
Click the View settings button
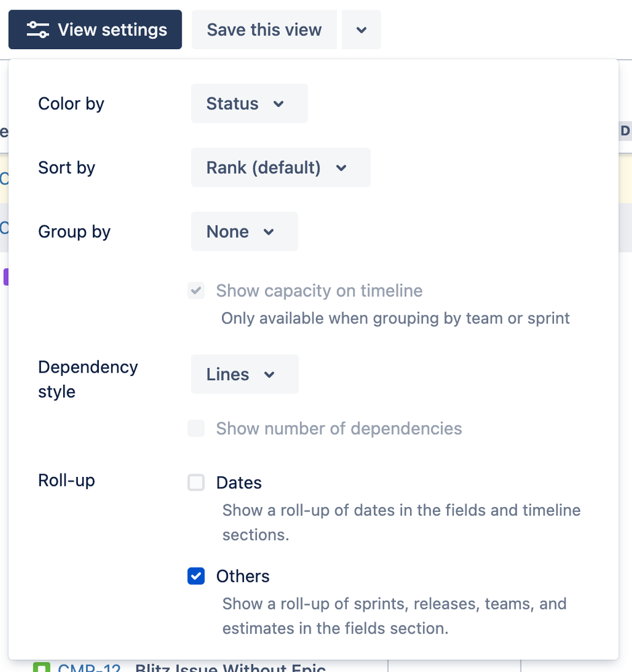click(95, 30)
